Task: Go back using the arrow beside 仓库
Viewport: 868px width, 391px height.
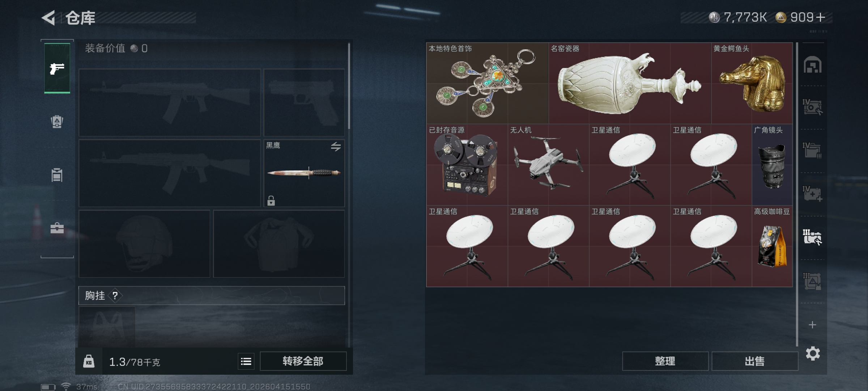Action: pyautogui.click(x=48, y=18)
